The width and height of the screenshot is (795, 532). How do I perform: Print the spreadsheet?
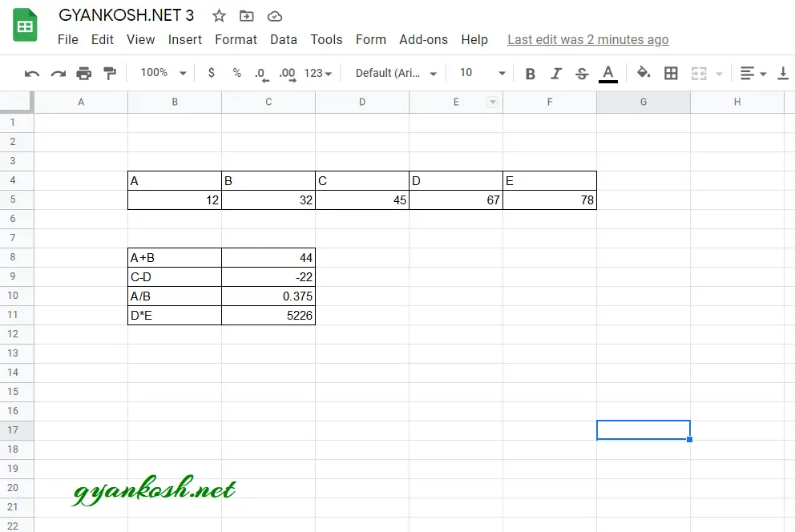click(x=84, y=74)
